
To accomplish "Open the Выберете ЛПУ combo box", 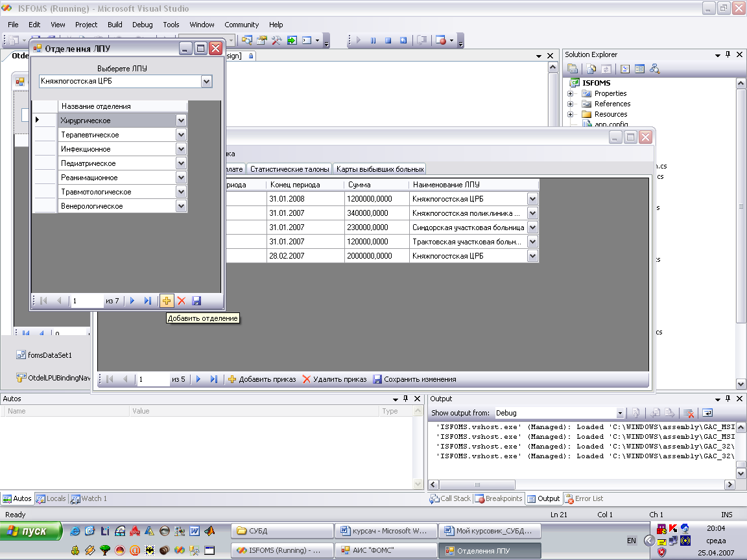I will click(x=206, y=81).
